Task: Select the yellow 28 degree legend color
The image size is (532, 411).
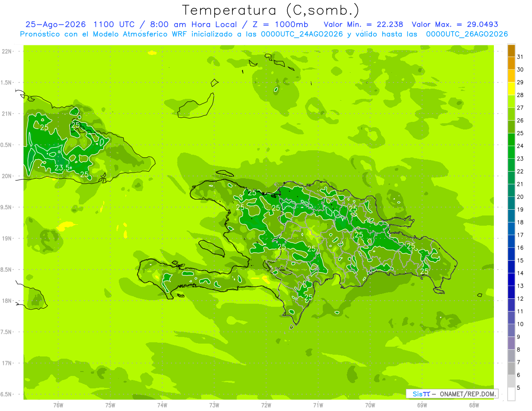Action: tap(511, 89)
